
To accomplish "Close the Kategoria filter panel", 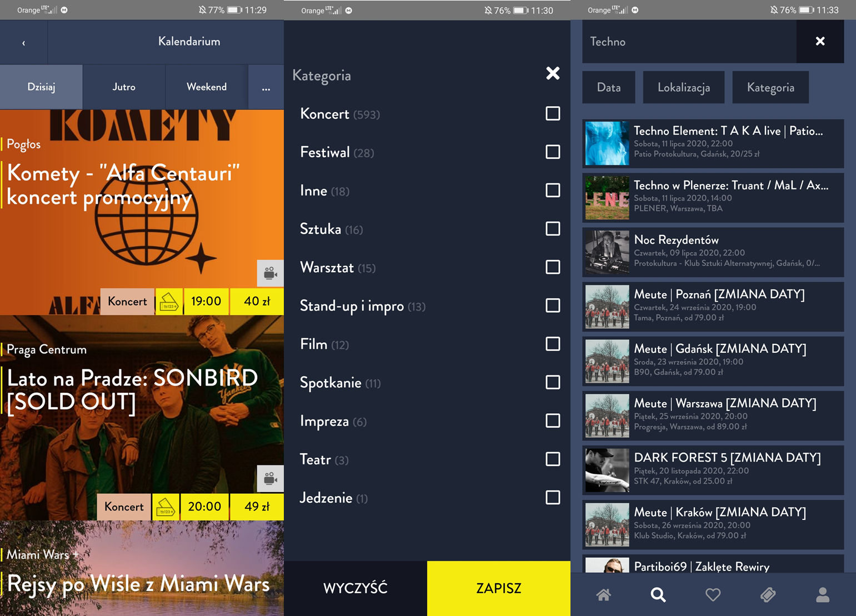I will 552,73.
